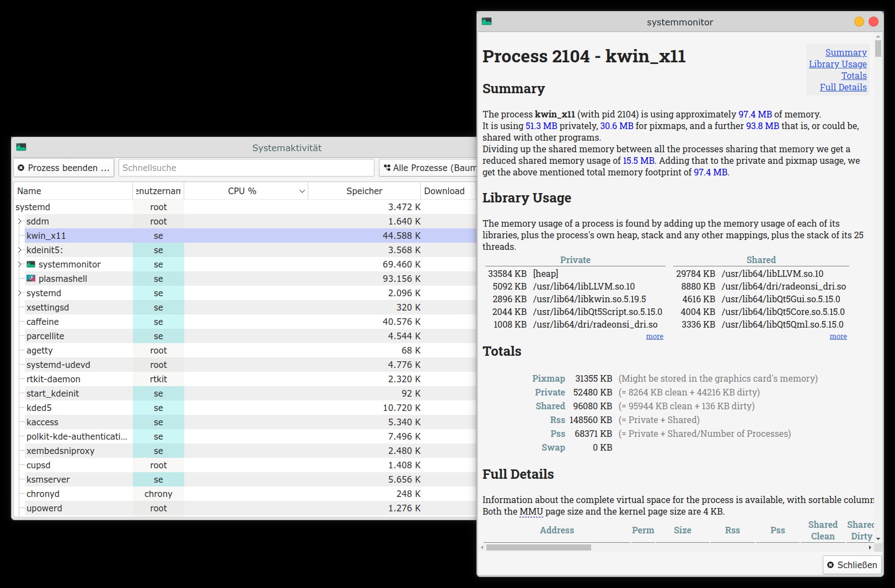Expand the systemmonitor process tree

[x=19, y=264]
